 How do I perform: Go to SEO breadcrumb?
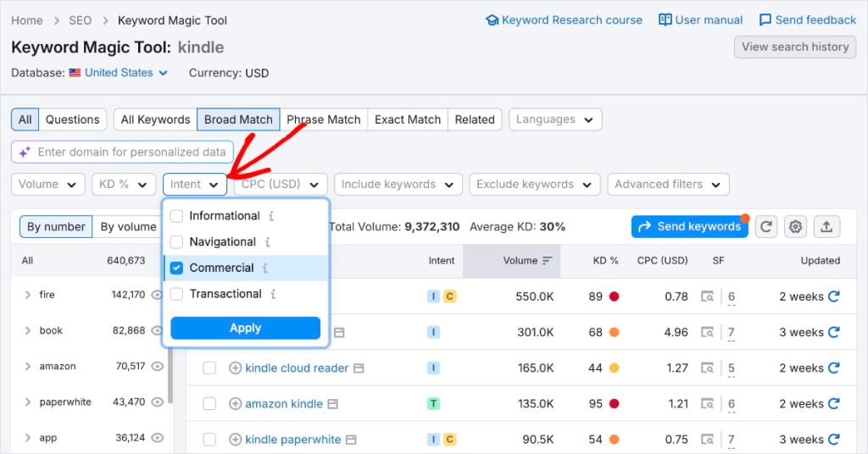(81, 20)
